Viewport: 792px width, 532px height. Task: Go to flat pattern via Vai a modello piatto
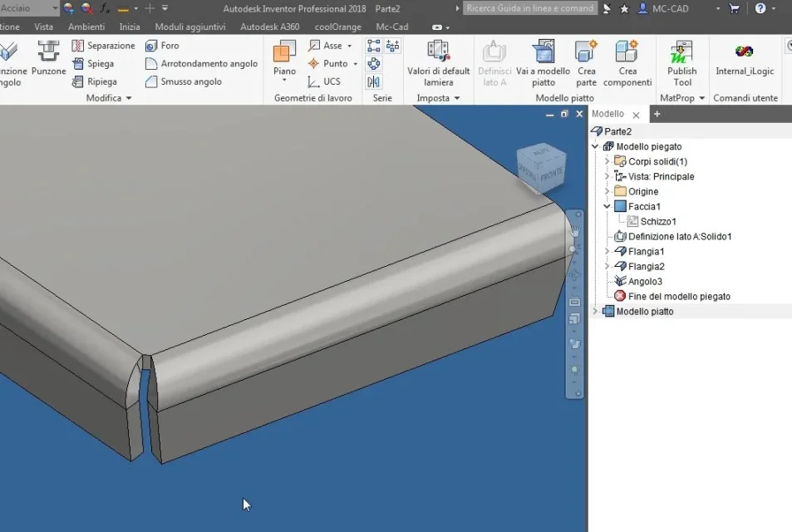543,63
